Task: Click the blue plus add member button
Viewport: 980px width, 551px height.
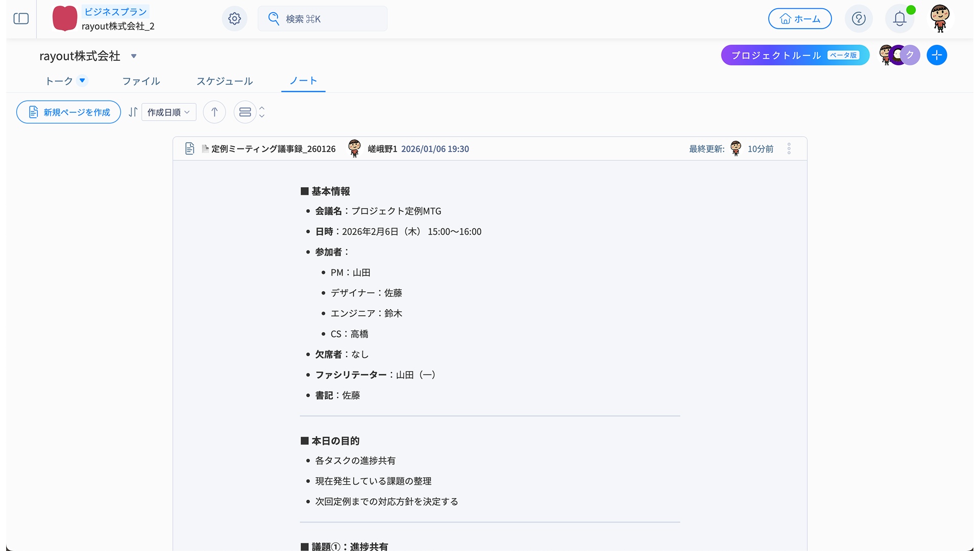Action: tap(937, 55)
